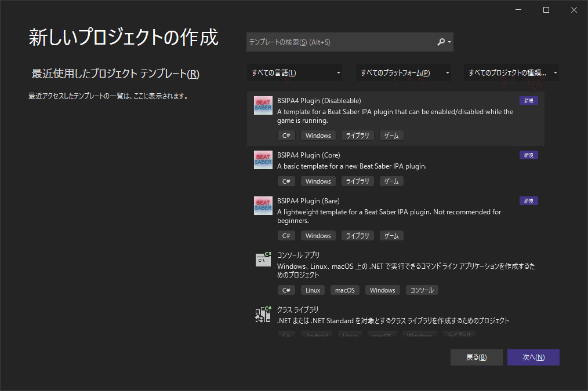Click the 戻る button
The width and height of the screenshot is (588, 391).
tap(476, 357)
